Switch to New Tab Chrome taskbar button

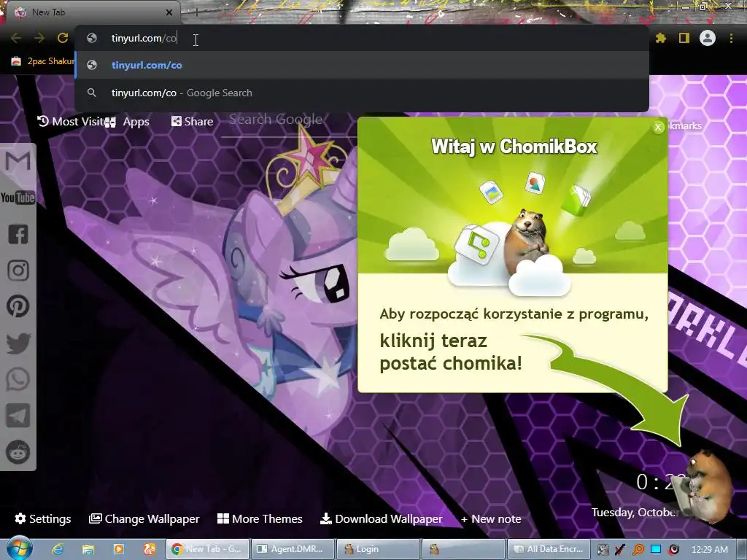tap(207, 549)
